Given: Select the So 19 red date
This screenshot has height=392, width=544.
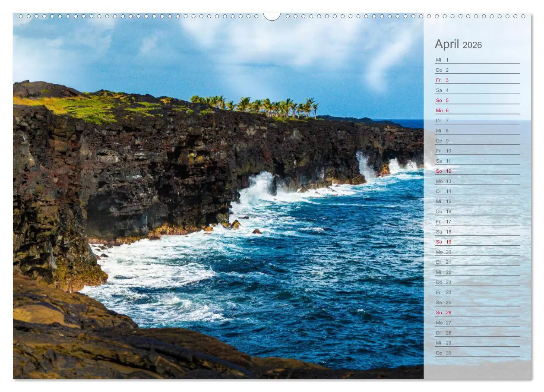Looking at the screenshot, I should pyautogui.click(x=443, y=242).
